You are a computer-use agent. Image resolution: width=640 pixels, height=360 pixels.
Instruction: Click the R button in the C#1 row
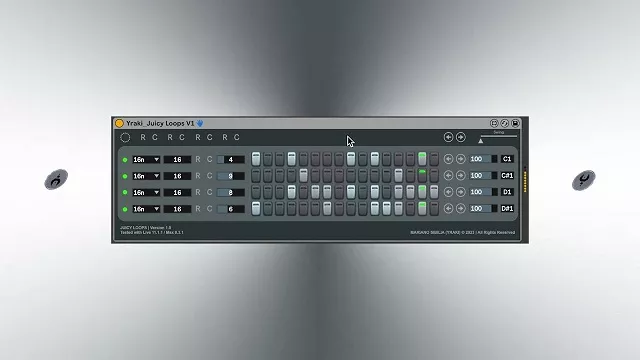(198, 176)
